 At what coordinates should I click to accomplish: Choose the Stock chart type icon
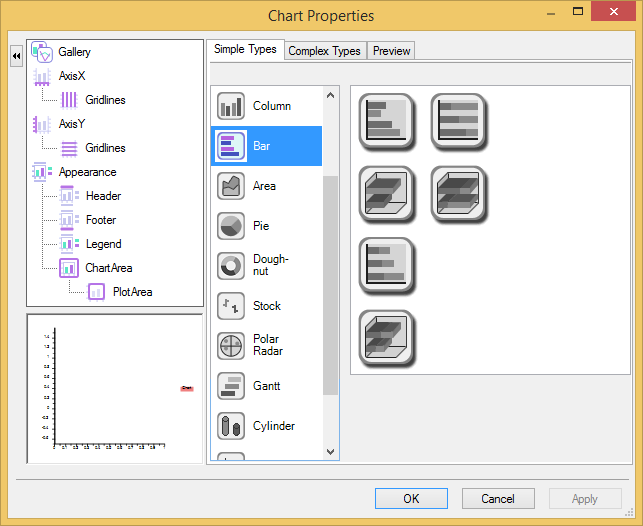(231, 306)
